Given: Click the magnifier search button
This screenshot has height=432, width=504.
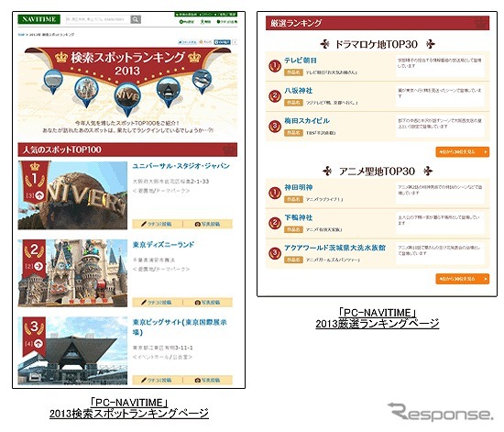Looking at the screenshot, I should 136,19.
